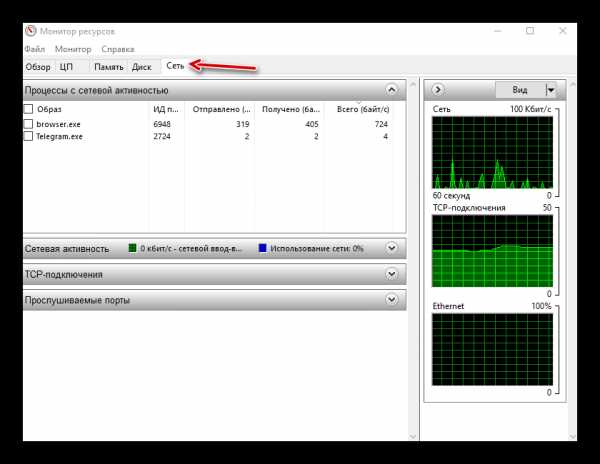Viewport: 600px width, 464px height.
Task: Check the Telegram.exe process checkbox
Action: click(x=28, y=136)
